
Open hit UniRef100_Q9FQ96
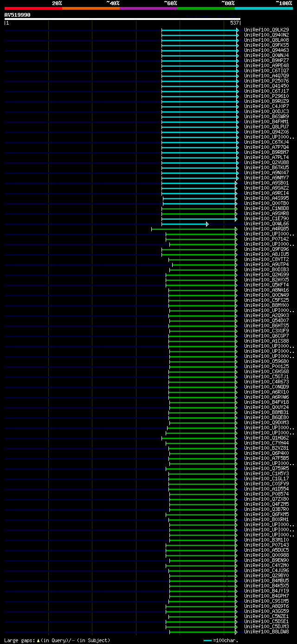(x=266, y=249)
